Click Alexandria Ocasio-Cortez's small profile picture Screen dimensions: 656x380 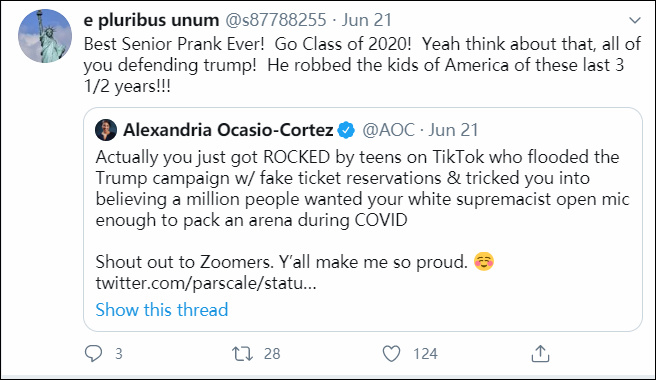106,130
